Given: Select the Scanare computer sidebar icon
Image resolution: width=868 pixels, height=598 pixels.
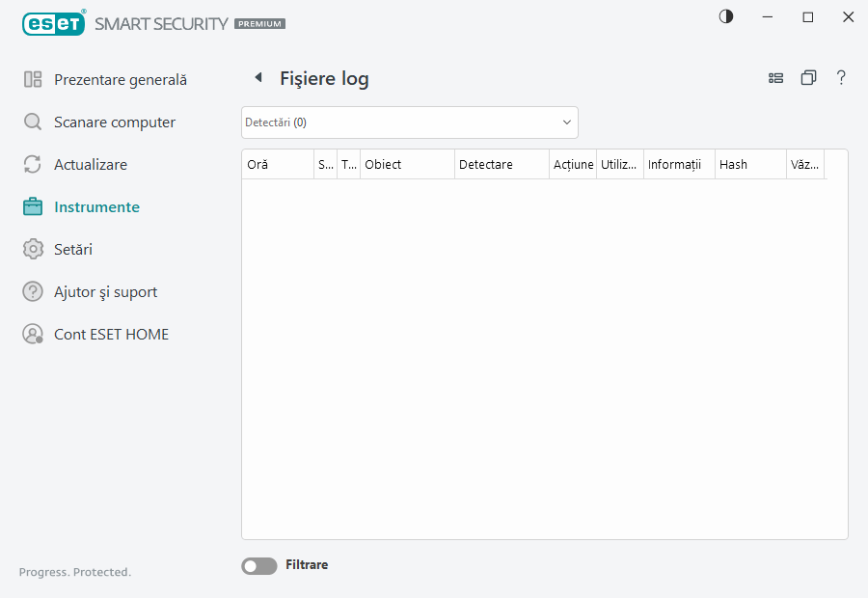Looking at the screenshot, I should click(x=32, y=122).
